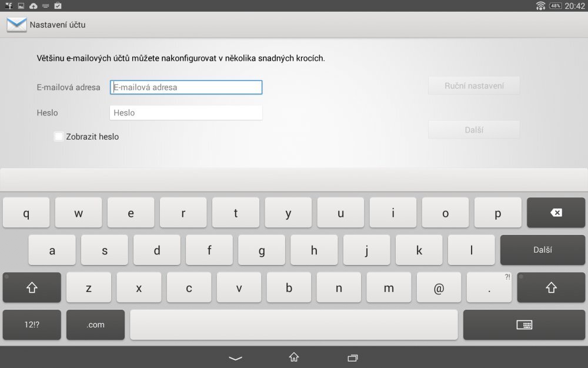Dismiss keyboard using the hide-keyboard key
The height and width of the screenshot is (368, 588).
coord(523,324)
